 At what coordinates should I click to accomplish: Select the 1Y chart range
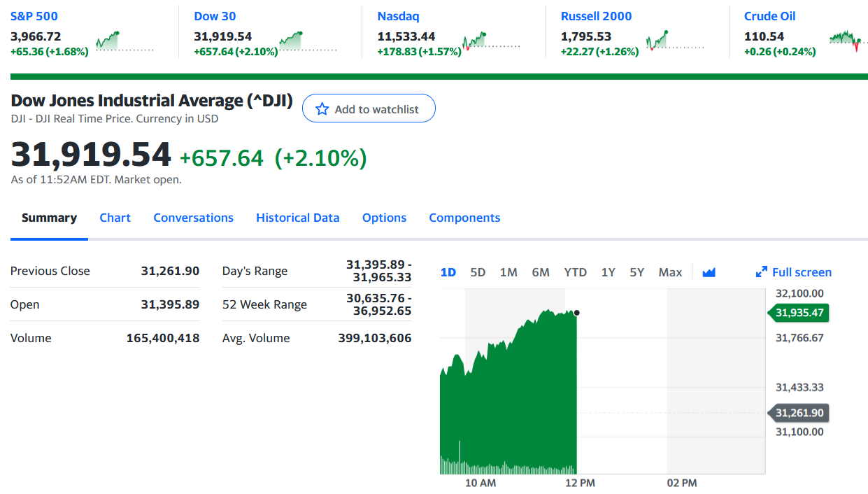(x=609, y=272)
